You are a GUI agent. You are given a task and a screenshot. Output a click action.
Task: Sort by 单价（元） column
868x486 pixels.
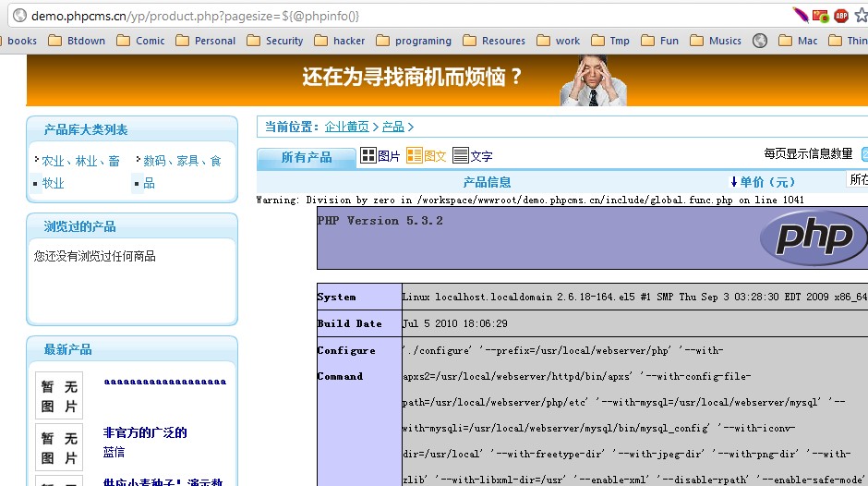[x=762, y=182]
